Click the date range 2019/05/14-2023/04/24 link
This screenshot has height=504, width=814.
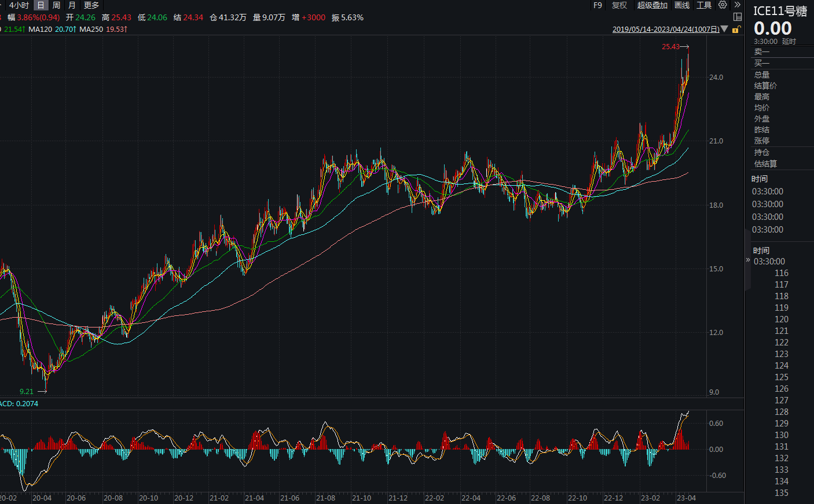(666, 30)
